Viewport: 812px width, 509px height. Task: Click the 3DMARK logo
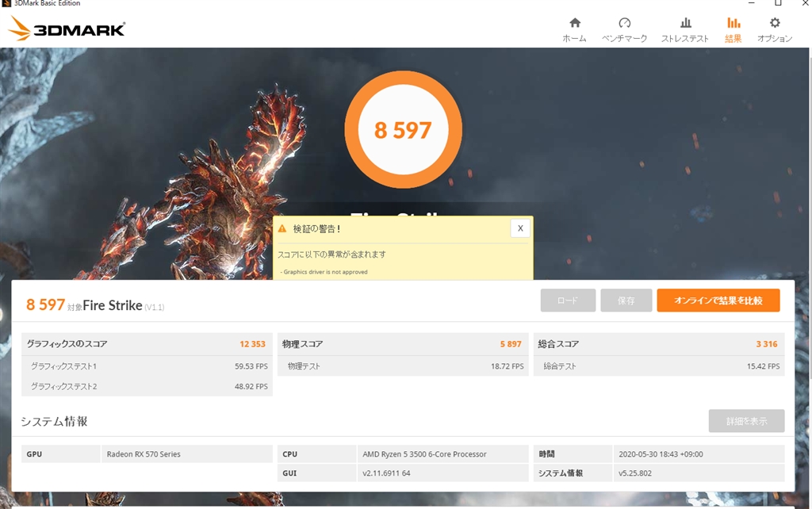point(67,29)
